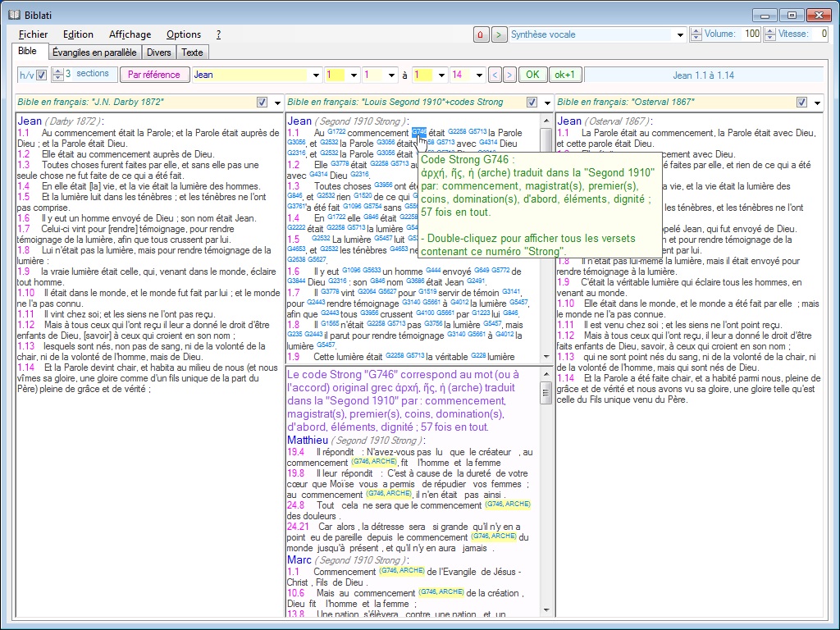The height and width of the screenshot is (630, 840).
Task: Switch to the Évangiles en parallèle tab
Action: point(94,52)
